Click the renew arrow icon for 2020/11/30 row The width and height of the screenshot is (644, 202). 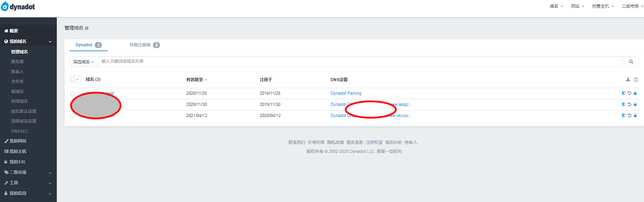click(629, 104)
